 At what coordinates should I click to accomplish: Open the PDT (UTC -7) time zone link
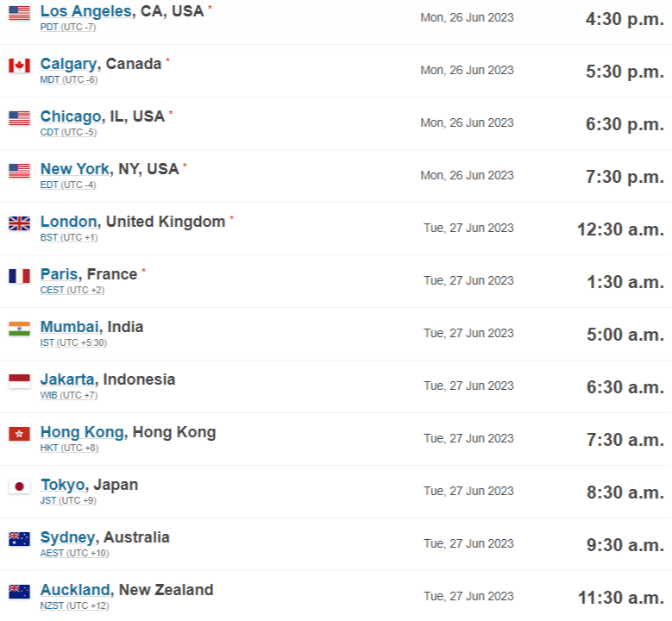68,27
